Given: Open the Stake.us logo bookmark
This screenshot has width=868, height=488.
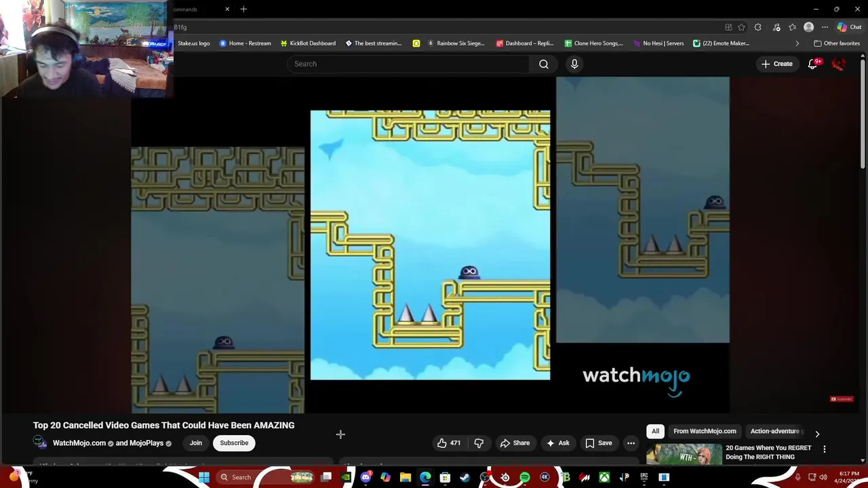Looking at the screenshot, I should tap(193, 43).
